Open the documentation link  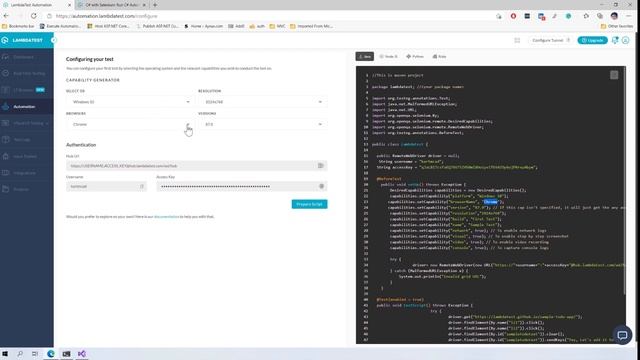(x=167, y=217)
